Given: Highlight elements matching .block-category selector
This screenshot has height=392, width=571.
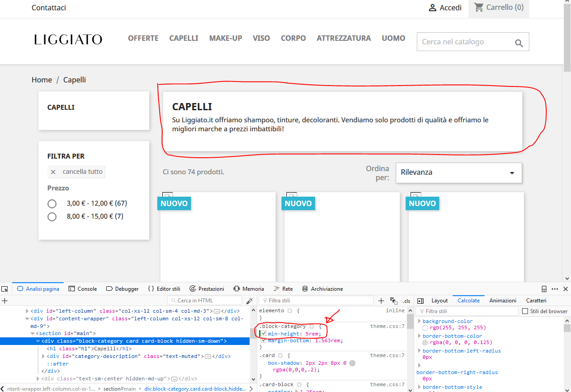Looking at the screenshot, I should tap(312, 327).
